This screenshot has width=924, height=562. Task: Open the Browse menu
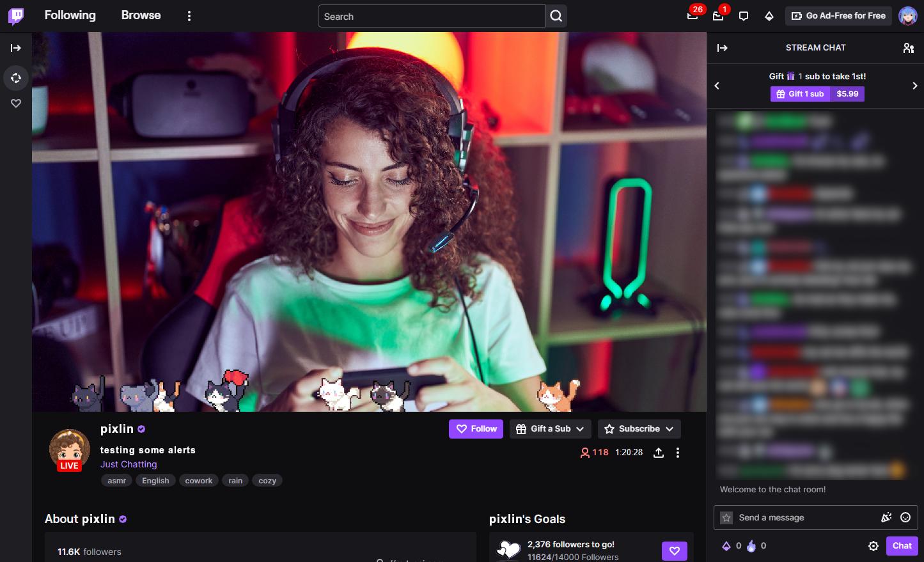point(141,15)
